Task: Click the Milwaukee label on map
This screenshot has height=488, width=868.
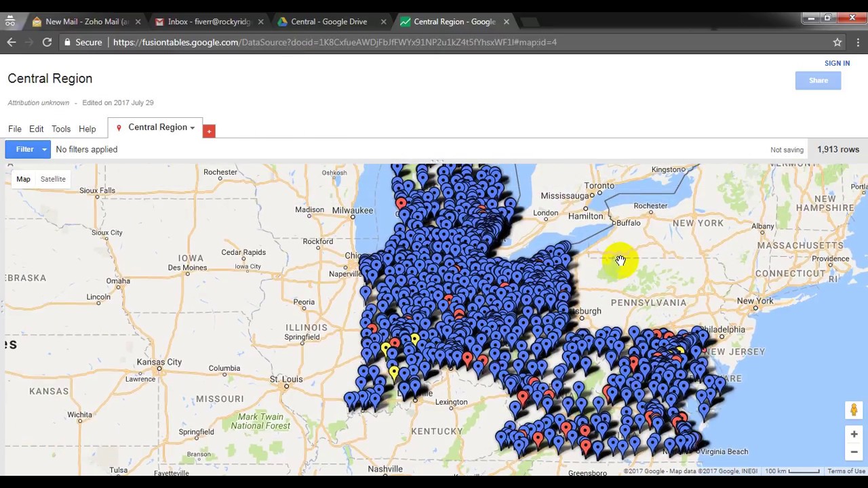Action: tap(353, 211)
